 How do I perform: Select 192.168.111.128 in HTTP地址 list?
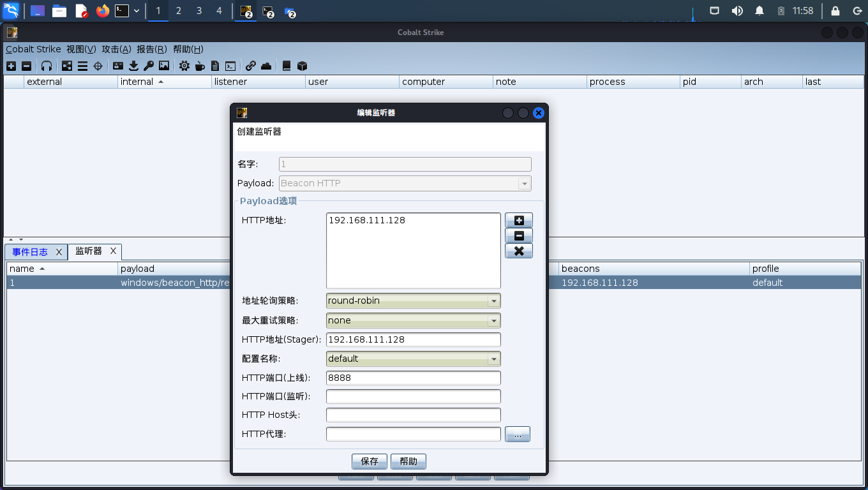tap(367, 220)
